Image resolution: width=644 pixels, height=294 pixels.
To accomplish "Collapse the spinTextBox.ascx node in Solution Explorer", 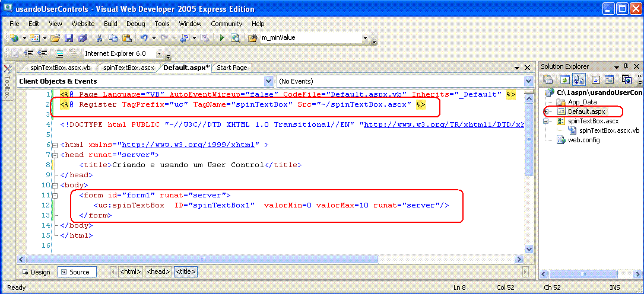I will pos(546,122).
